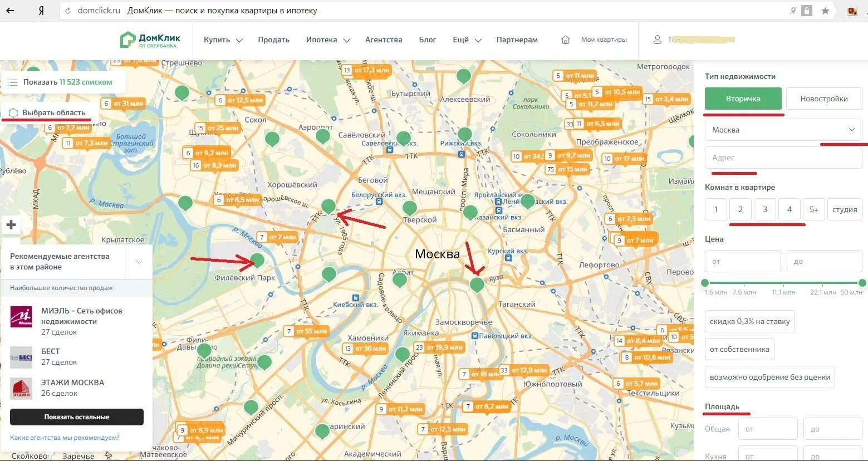
Task: Open price marker от 19,9 млн
Action: point(439,347)
